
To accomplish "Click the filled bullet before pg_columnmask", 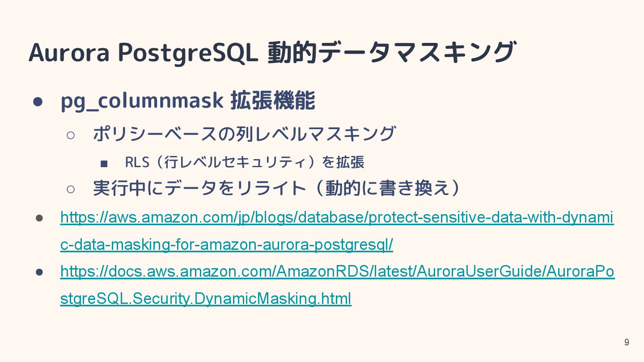I will tap(38, 101).
